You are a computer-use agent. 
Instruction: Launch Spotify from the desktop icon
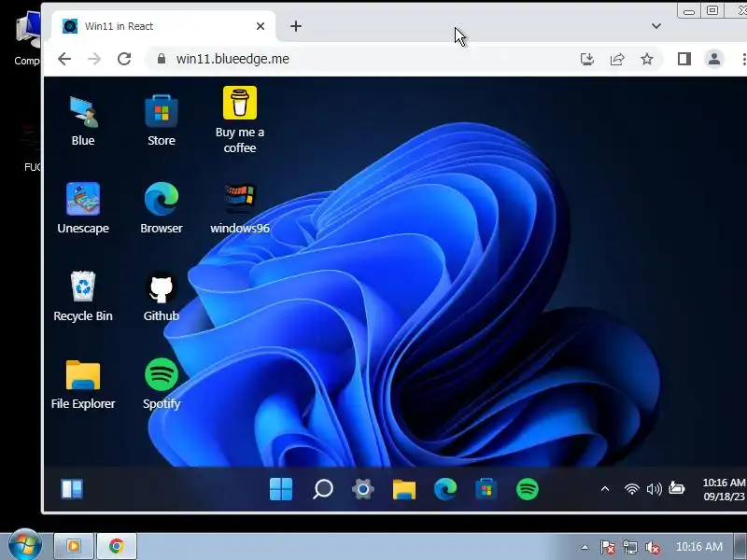pyautogui.click(x=162, y=384)
